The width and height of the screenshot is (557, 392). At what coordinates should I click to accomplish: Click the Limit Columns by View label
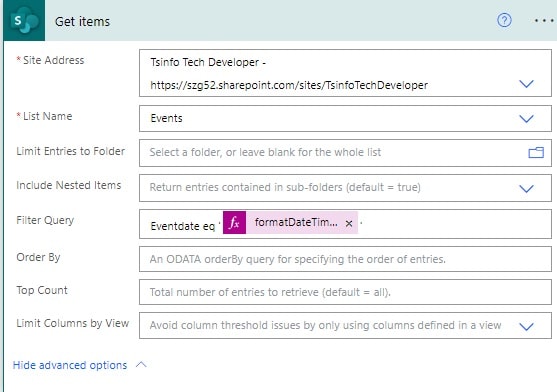72,323
